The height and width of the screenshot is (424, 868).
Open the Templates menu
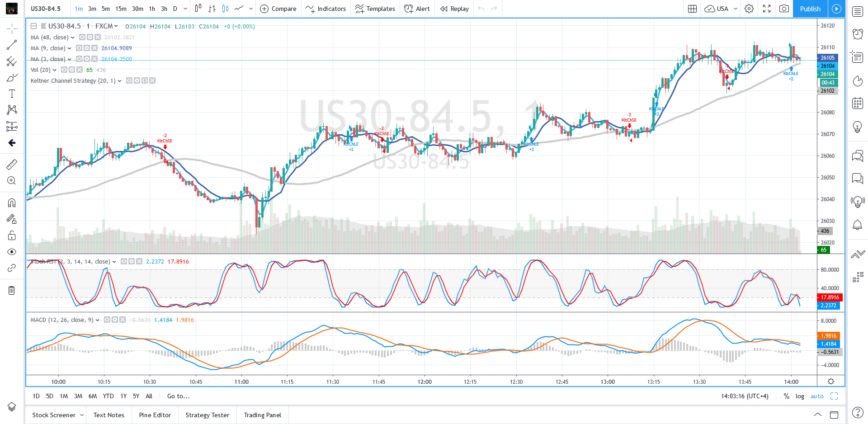click(375, 9)
